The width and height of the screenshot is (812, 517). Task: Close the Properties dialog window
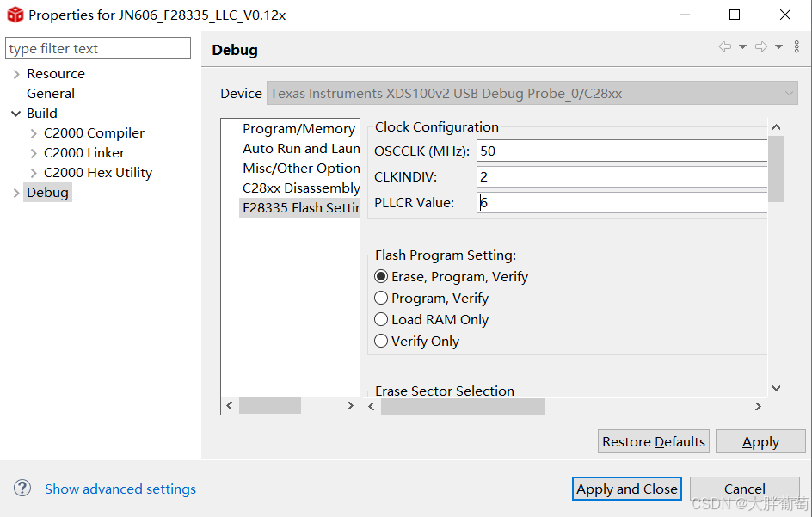point(785,15)
